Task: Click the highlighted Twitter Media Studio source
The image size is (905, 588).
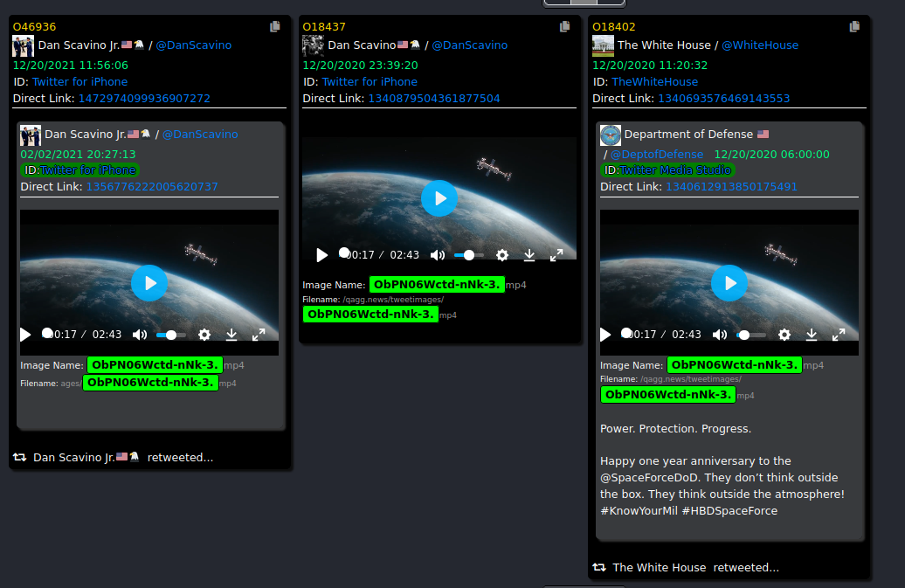Action: tap(675, 170)
